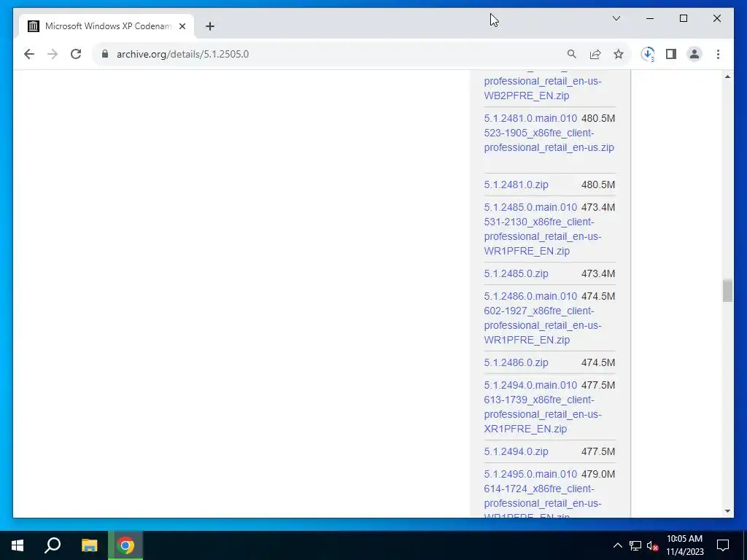747x560 pixels.
Task: Go back to the previous page
Action: coord(29,54)
